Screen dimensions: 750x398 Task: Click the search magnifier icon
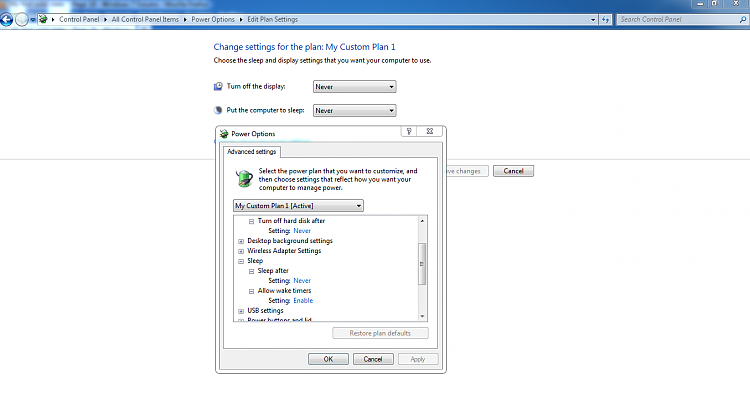click(742, 20)
